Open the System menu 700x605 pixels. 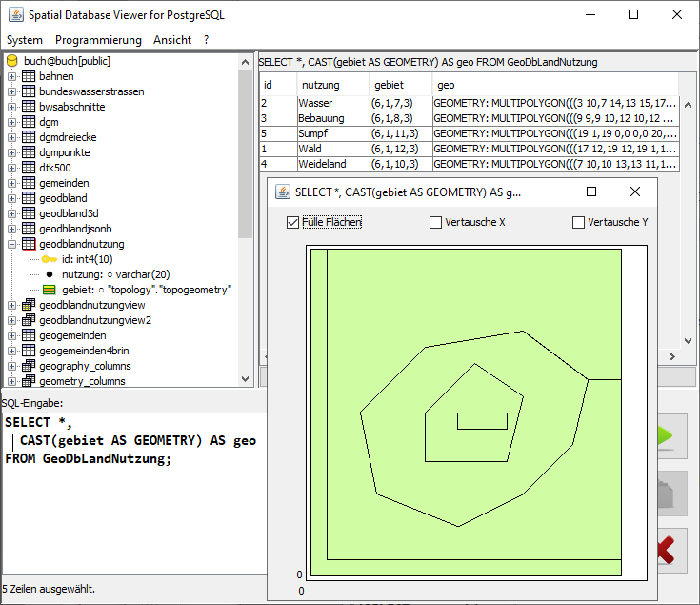[x=25, y=40]
